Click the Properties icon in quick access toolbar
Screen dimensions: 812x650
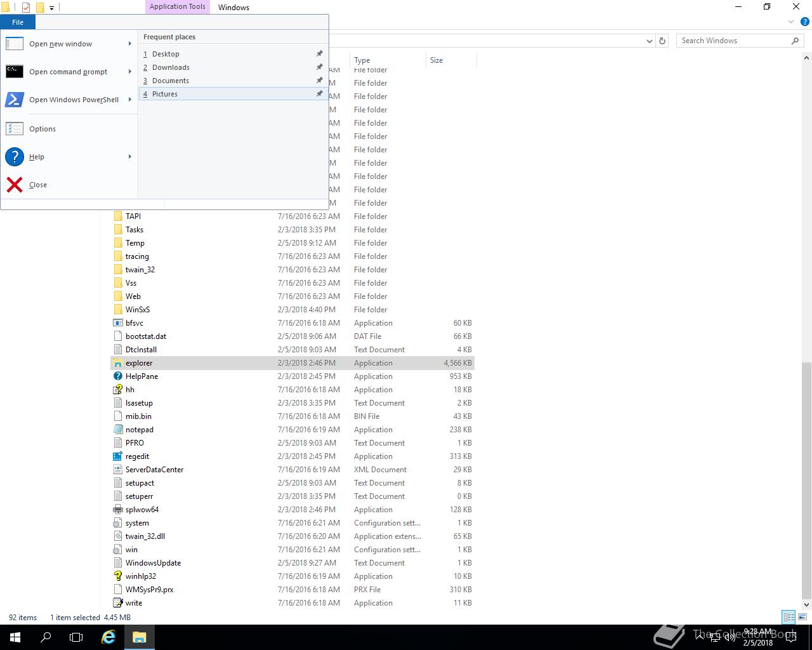26,8
